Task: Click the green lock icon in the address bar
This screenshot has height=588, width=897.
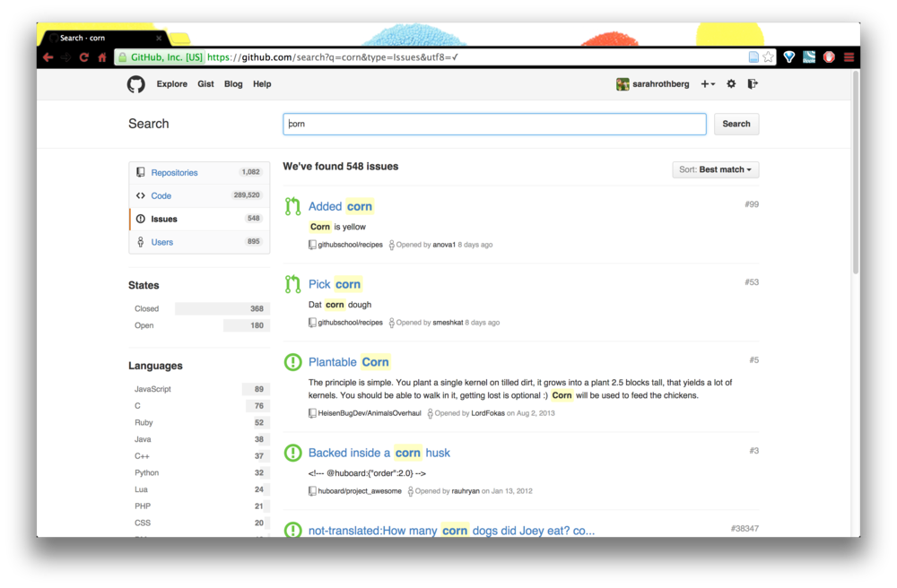Action: 122,57
